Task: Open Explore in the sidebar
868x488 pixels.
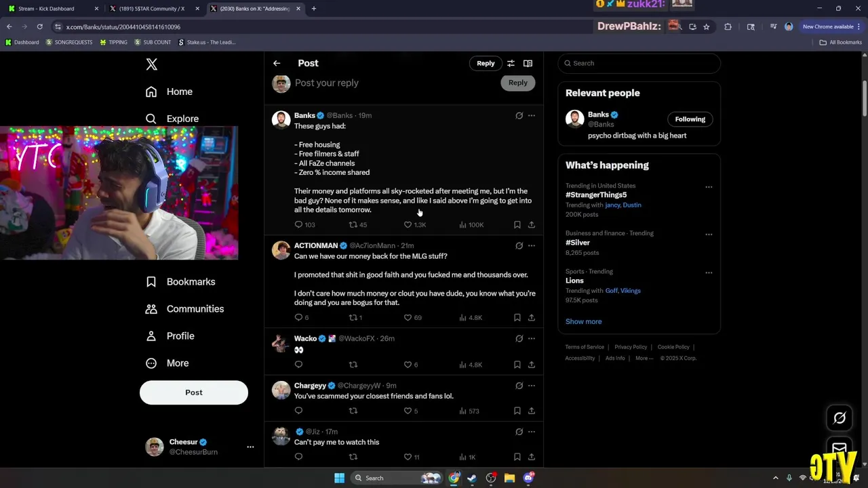Action: pyautogui.click(x=172, y=119)
